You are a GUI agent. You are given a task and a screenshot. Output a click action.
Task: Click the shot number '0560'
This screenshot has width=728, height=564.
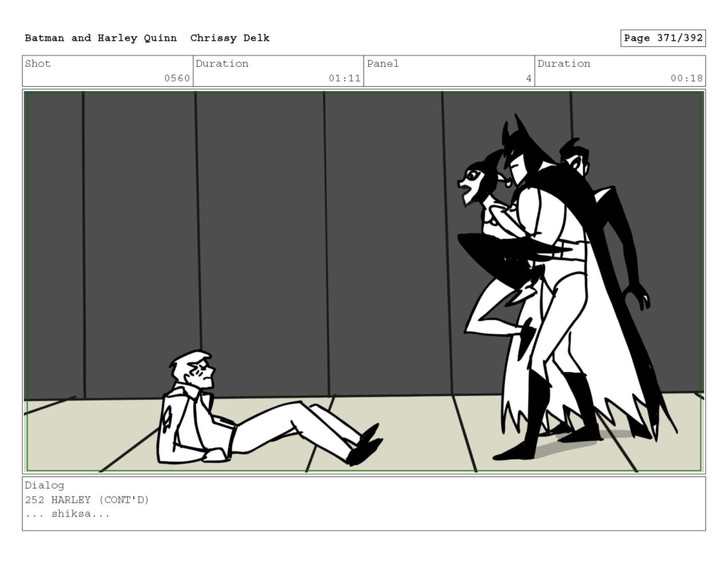[177, 78]
